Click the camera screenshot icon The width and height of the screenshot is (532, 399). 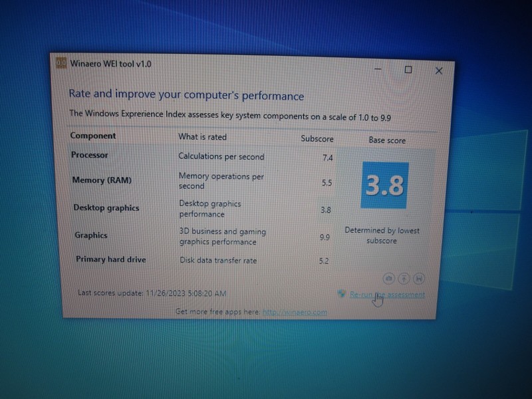coord(389,279)
